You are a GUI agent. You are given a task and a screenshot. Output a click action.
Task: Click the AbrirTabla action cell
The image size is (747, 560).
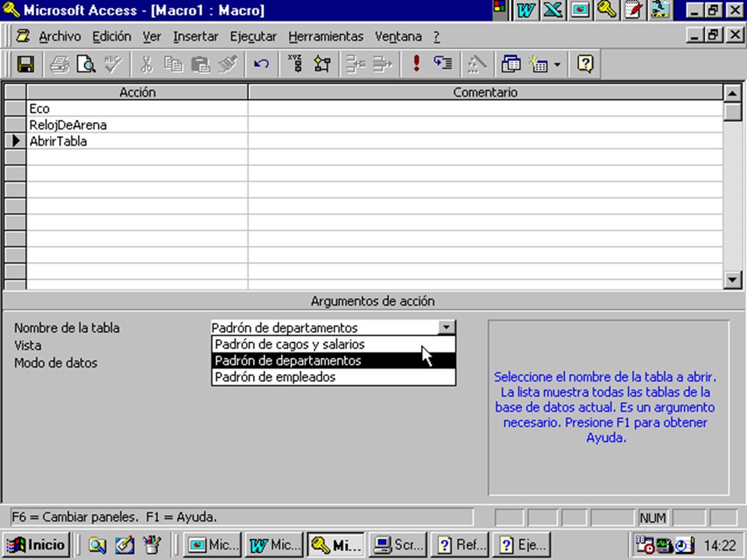137,141
